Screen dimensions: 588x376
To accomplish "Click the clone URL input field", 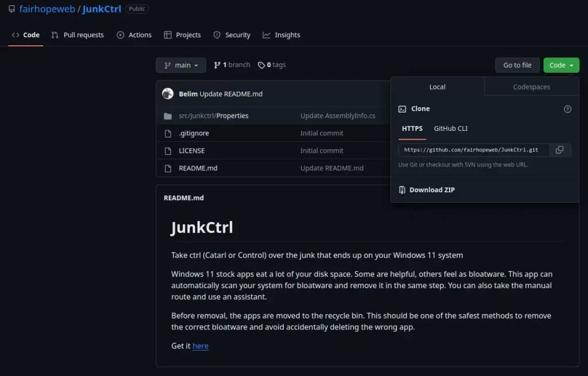I will tap(474, 150).
